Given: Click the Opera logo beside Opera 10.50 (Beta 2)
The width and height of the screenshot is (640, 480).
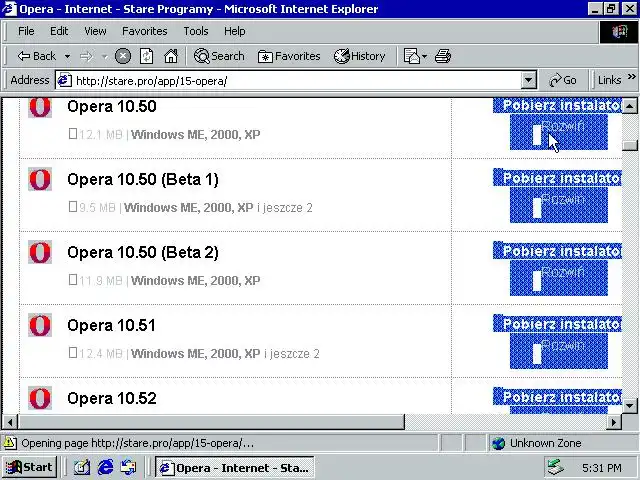Looking at the screenshot, I should point(40,252).
